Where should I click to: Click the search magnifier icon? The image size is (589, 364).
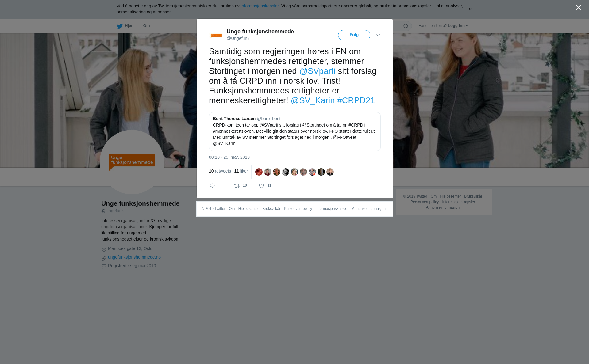(x=406, y=26)
